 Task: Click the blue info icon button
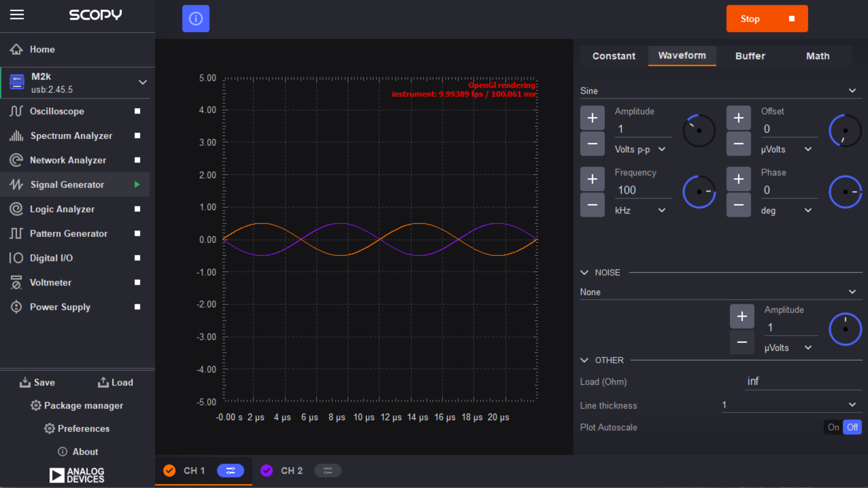tap(196, 19)
